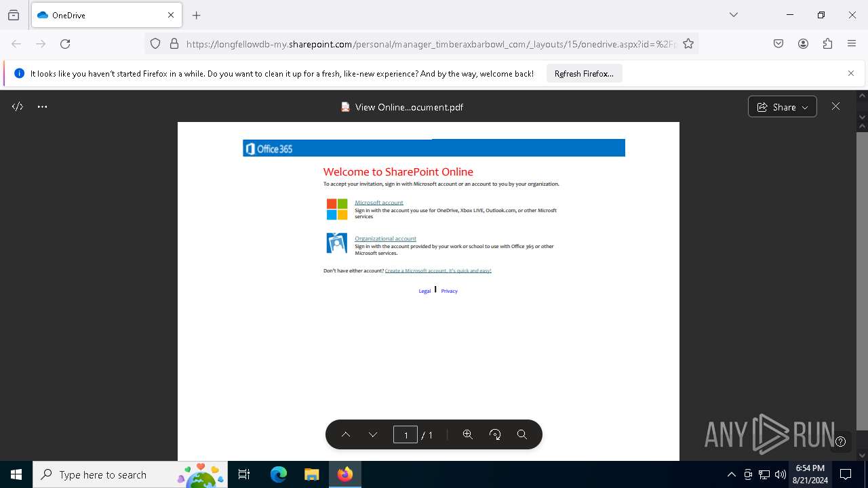This screenshot has height=488, width=868.
Task: Search within the PDF document
Action: click(522, 435)
